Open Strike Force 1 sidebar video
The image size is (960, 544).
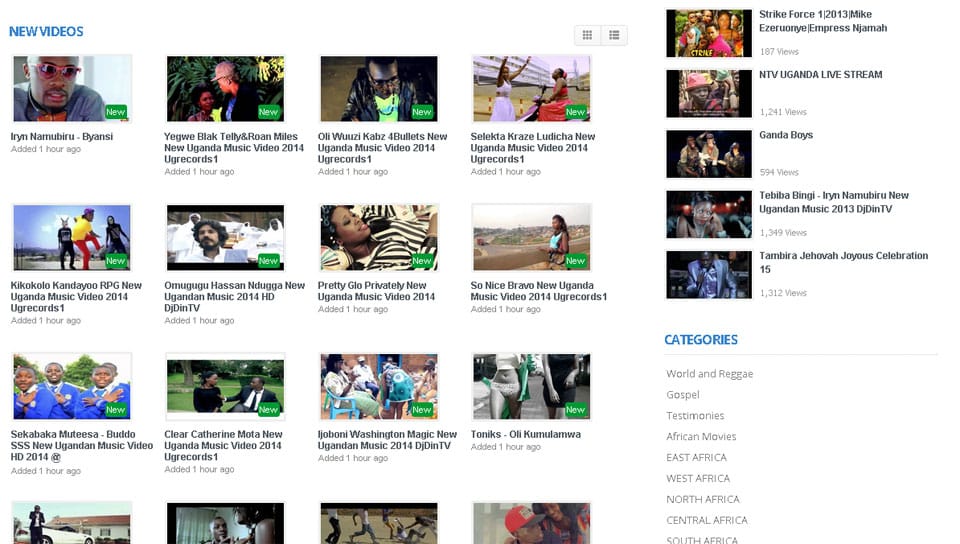click(x=822, y=21)
